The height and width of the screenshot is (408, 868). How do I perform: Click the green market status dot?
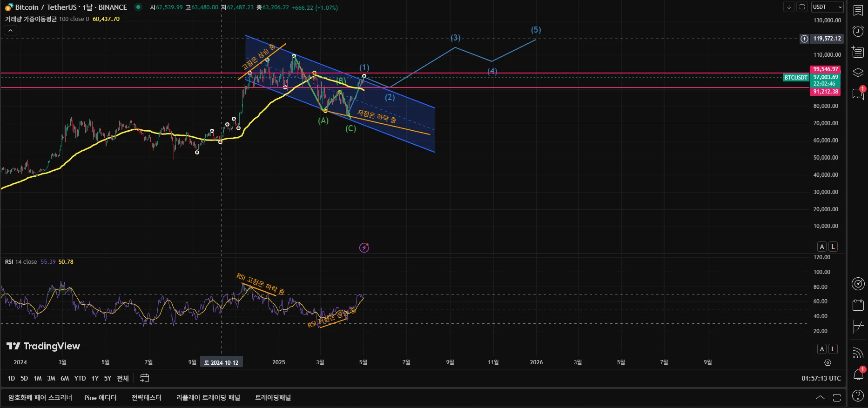138,7
